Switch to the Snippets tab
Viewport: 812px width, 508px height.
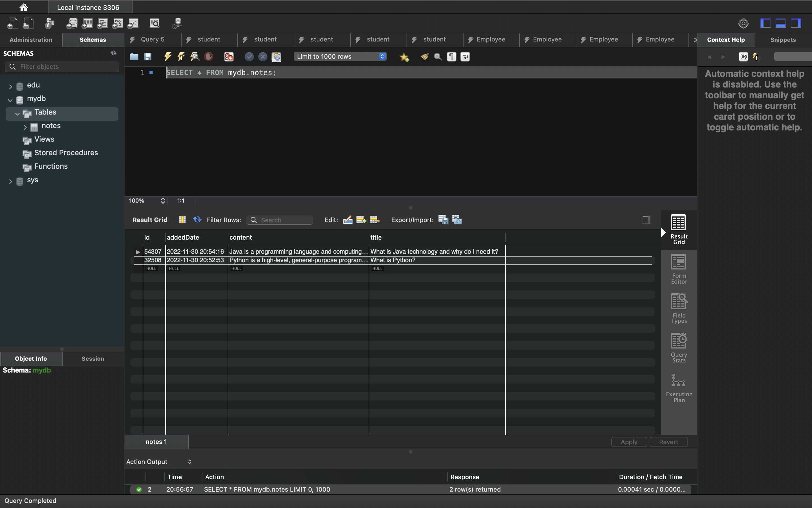point(783,40)
